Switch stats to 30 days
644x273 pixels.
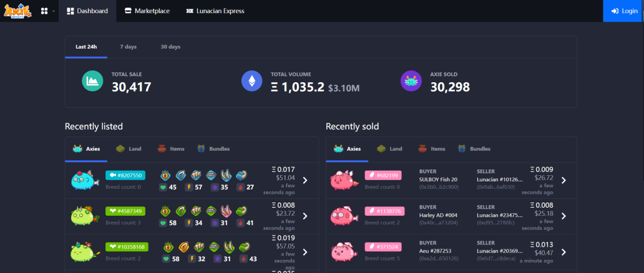(170, 47)
